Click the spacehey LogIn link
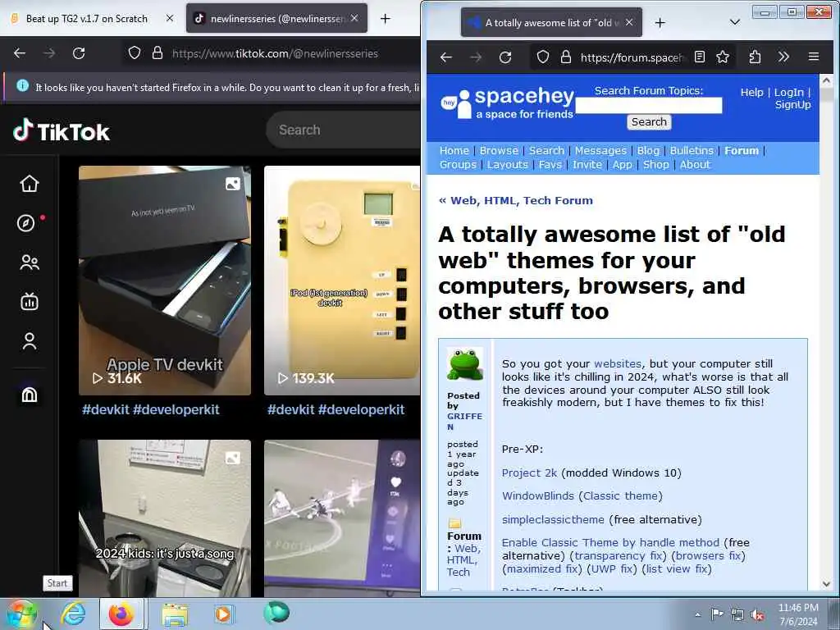Viewport: 840px width, 630px height. tap(788, 92)
